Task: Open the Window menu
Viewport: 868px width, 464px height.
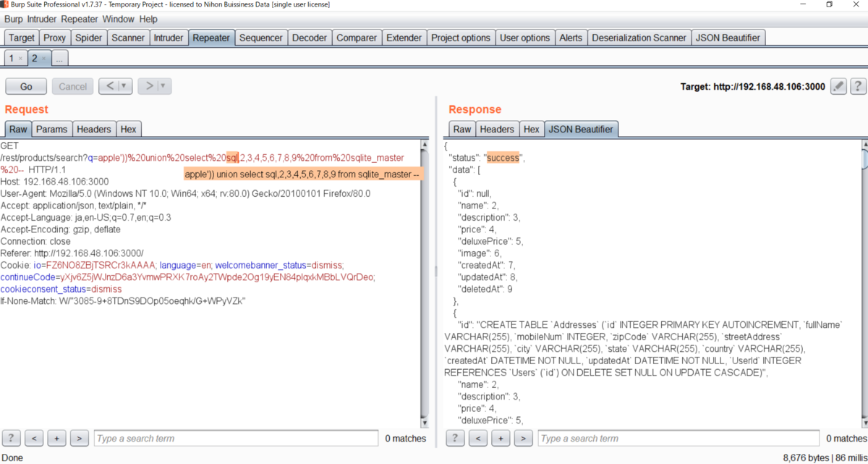Action: point(118,19)
